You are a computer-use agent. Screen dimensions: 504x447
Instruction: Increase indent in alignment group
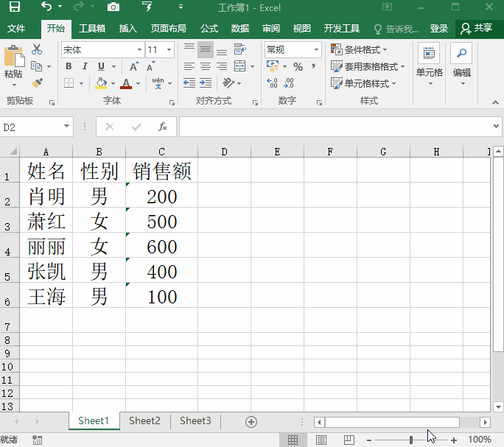coord(206,83)
